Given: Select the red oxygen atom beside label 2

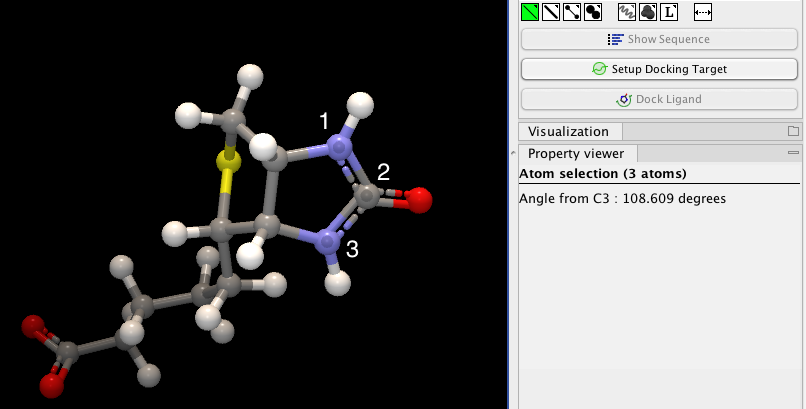Looking at the screenshot, I should [x=419, y=200].
